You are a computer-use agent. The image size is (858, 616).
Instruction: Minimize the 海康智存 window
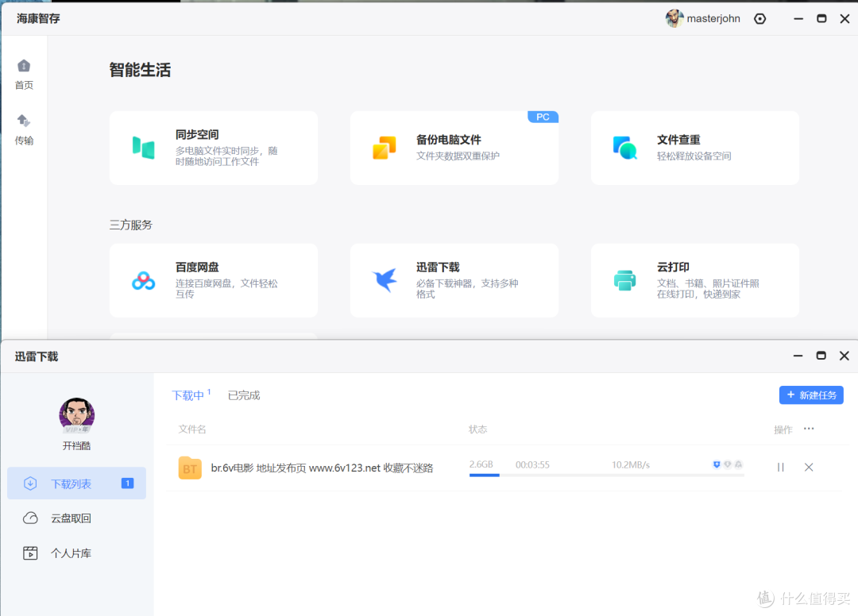[x=798, y=18]
